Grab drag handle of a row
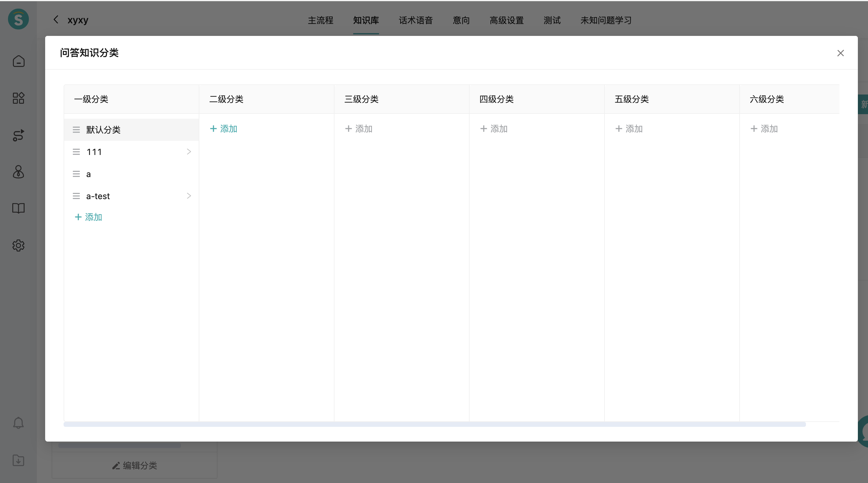 76,174
